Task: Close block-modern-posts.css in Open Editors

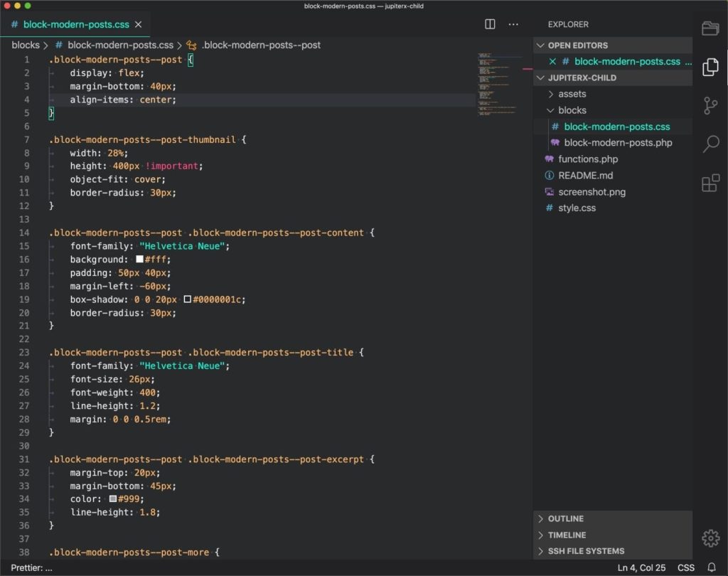Action: pos(552,62)
